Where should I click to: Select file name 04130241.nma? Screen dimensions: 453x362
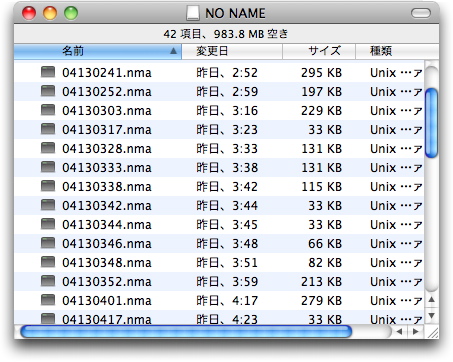tap(107, 73)
